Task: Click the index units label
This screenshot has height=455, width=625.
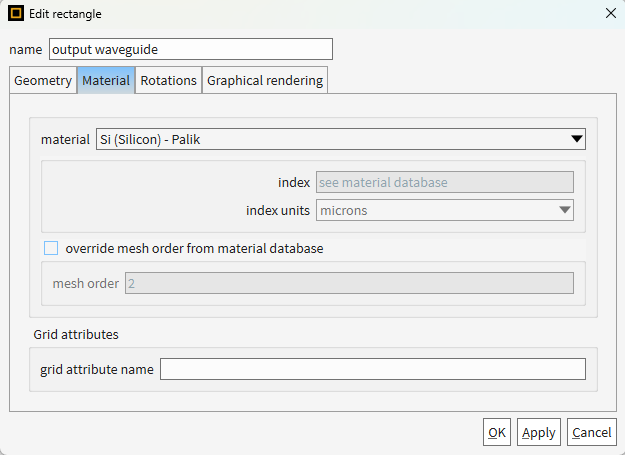Action: click(x=278, y=210)
